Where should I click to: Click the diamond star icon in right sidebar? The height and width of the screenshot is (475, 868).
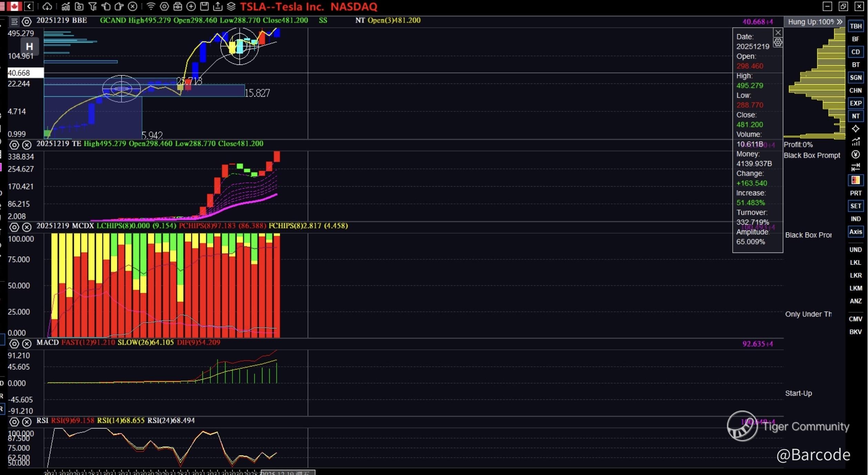click(x=855, y=129)
